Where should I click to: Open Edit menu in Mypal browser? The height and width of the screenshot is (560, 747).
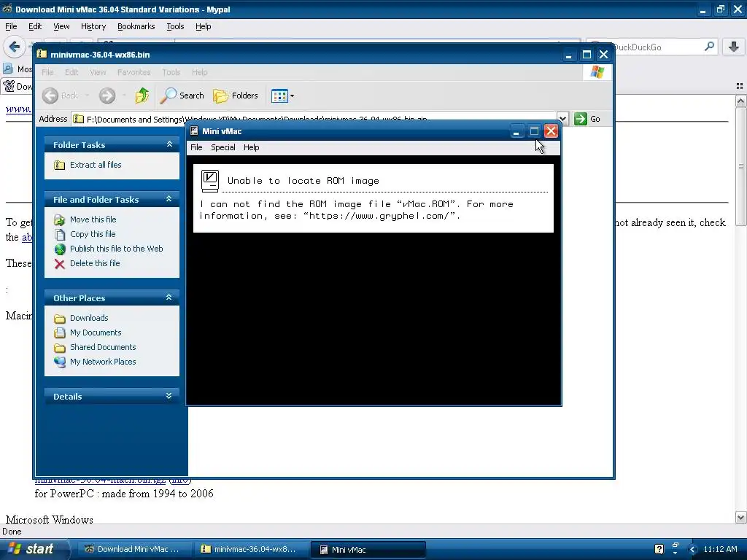click(x=35, y=27)
